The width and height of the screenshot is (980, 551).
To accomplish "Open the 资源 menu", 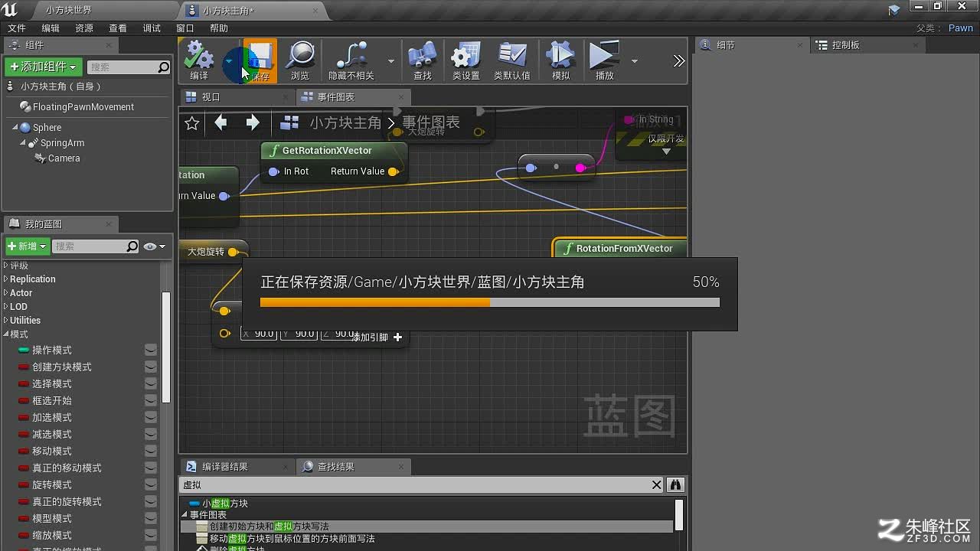I will (84, 28).
